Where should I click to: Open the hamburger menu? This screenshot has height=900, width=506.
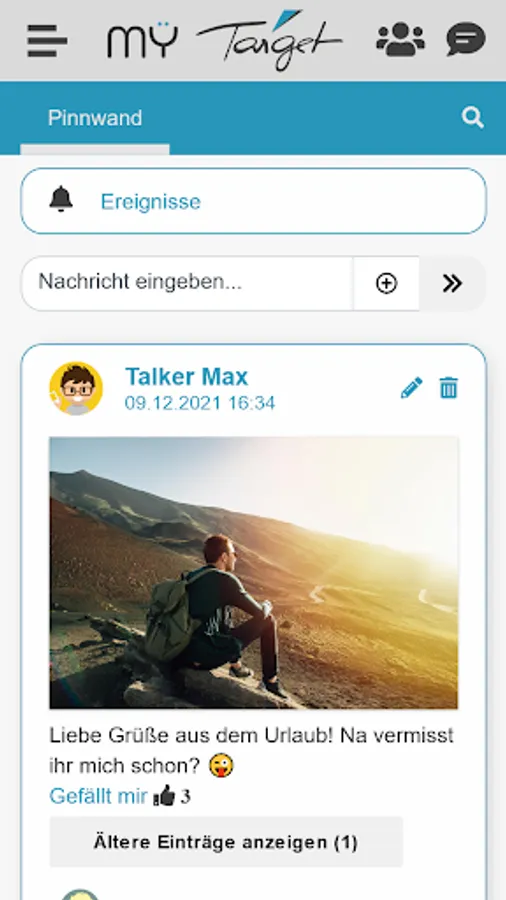click(x=47, y=41)
